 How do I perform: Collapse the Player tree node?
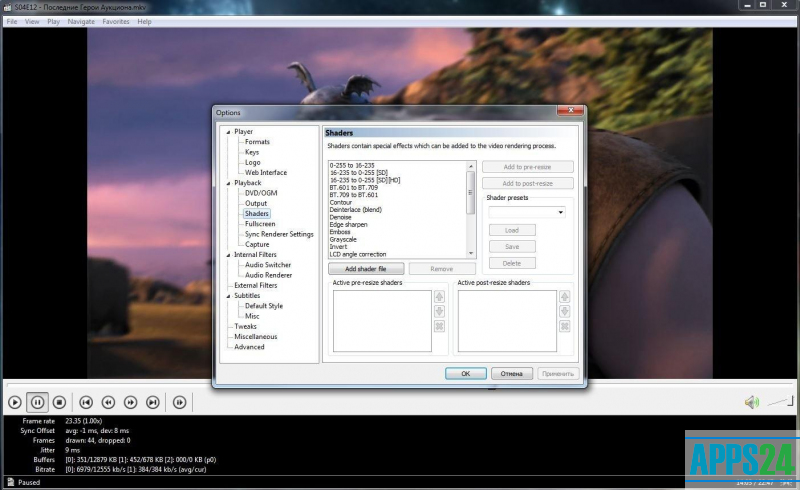click(x=229, y=132)
